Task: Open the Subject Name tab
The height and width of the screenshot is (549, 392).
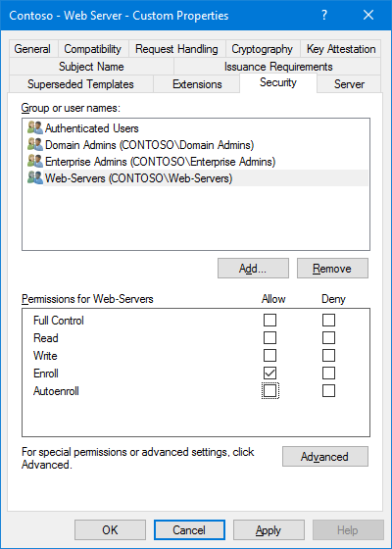Action: pos(91,67)
